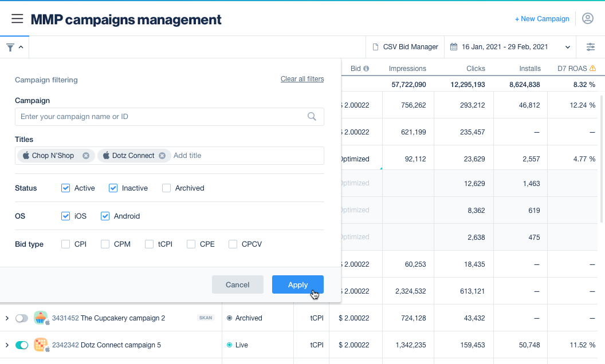605x364 pixels.
Task: Expand The Cupcakery campaign 2 row
Action: click(x=7, y=318)
